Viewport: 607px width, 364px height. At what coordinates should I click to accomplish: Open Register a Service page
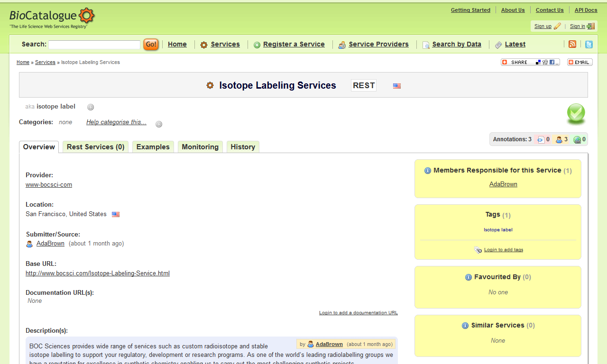coord(294,44)
